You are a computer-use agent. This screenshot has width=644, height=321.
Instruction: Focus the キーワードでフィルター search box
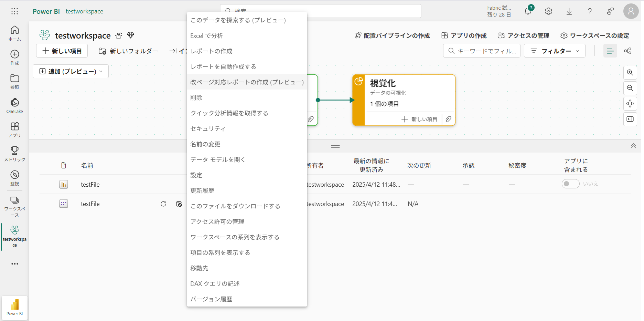point(482,51)
